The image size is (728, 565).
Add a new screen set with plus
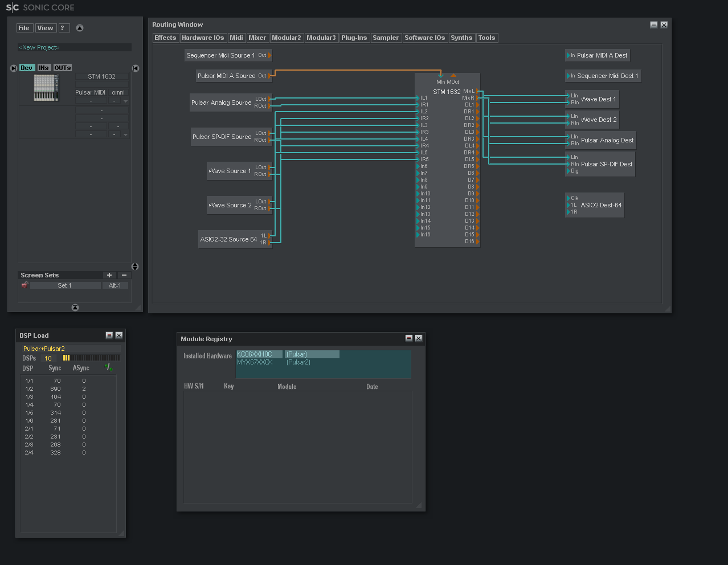tap(109, 275)
